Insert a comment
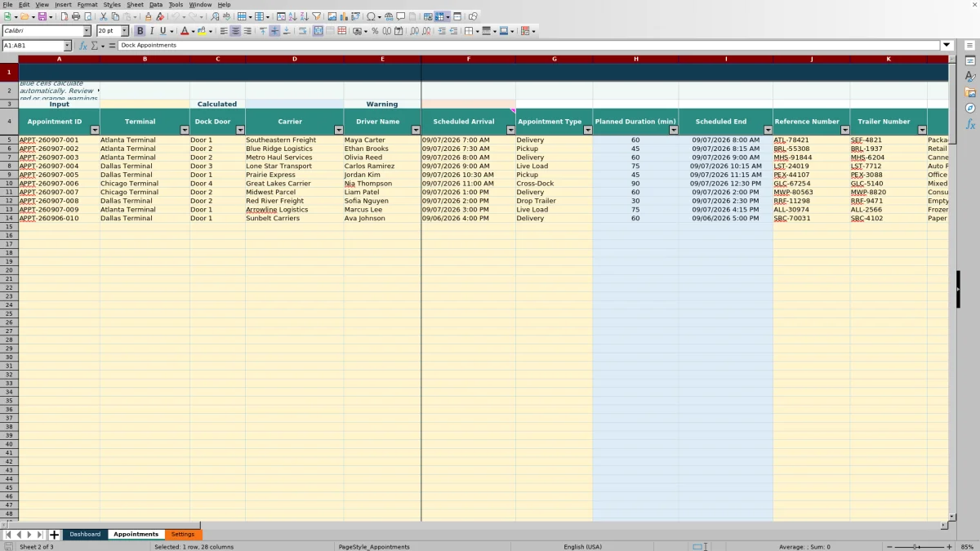Image resolution: width=980 pixels, height=551 pixels. point(401,16)
